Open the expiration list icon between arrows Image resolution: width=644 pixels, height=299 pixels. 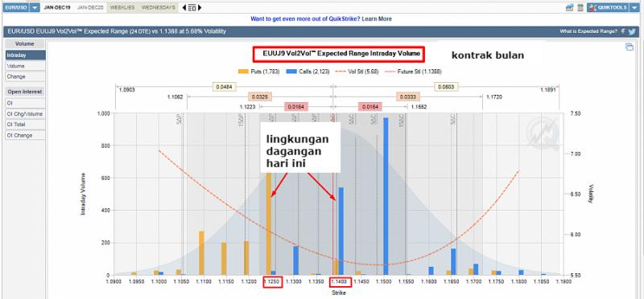tap(192, 7)
